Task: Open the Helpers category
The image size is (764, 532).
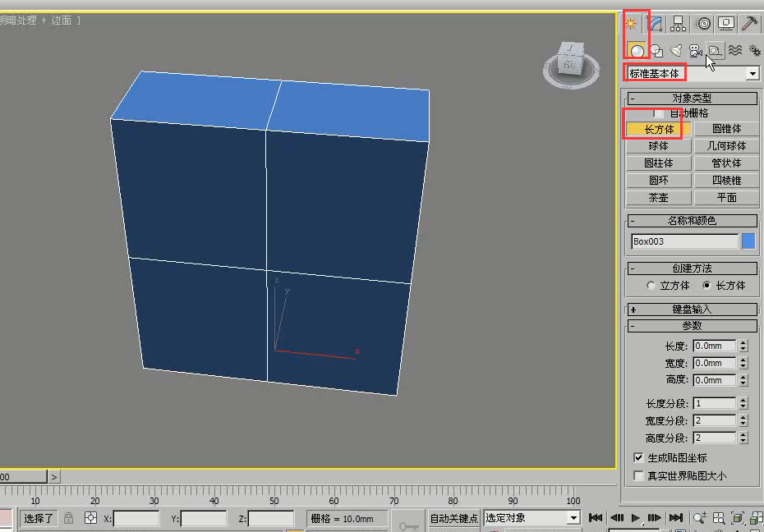Action: pyautogui.click(x=717, y=50)
